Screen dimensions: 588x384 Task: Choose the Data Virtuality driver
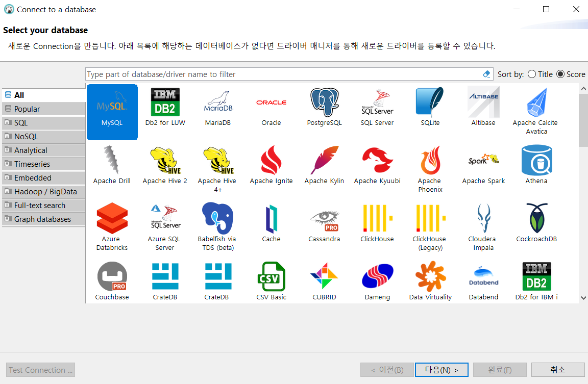tap(430, 281)
